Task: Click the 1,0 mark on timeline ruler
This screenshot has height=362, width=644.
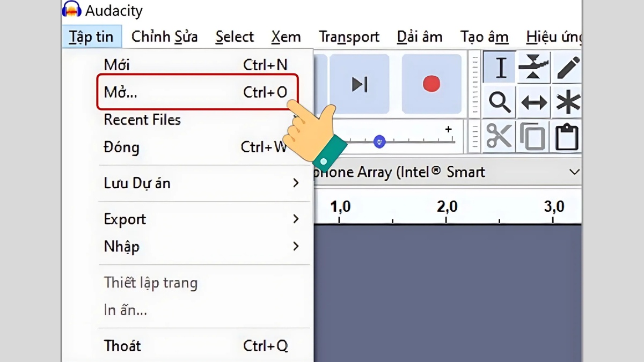Action: pyautogui.click(x=340, y=206)
